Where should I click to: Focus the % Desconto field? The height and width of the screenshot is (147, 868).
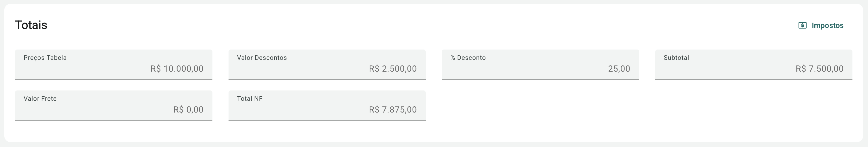[540, 64]
